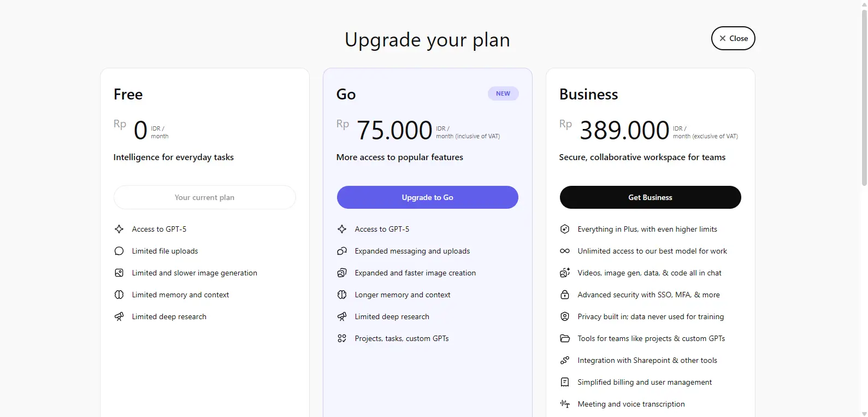This screenshot has height=417, width=868.
Task: Click the Your current plan button
Action: coord(205,197)
